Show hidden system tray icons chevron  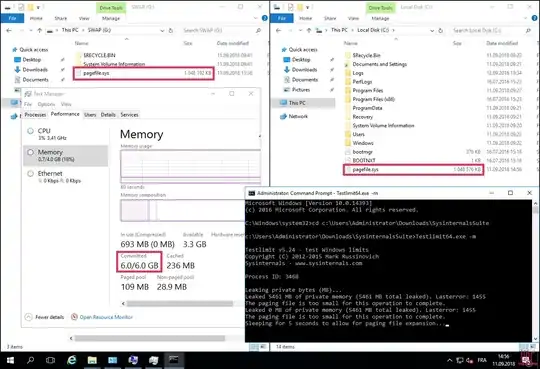tap(449, 360)
